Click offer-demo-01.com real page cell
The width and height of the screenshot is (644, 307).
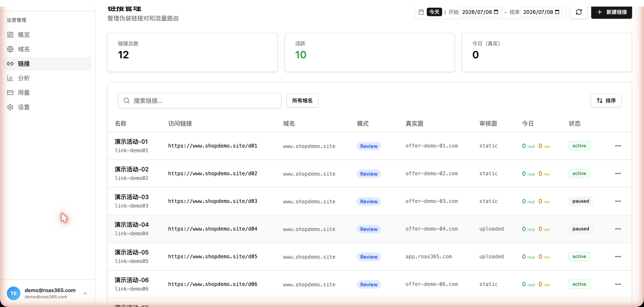click(x=431, y=146)
